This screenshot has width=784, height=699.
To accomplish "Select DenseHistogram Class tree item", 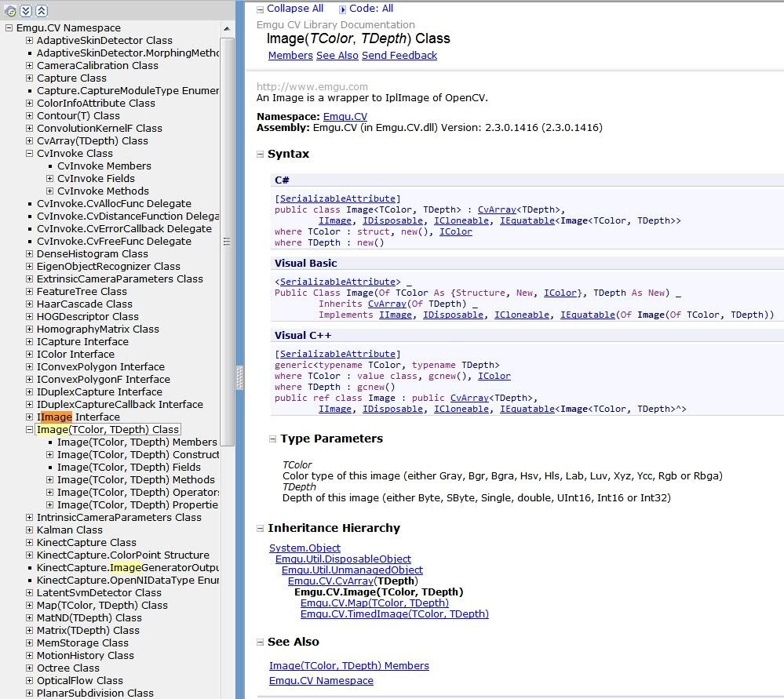I will (x=93, y=254).
